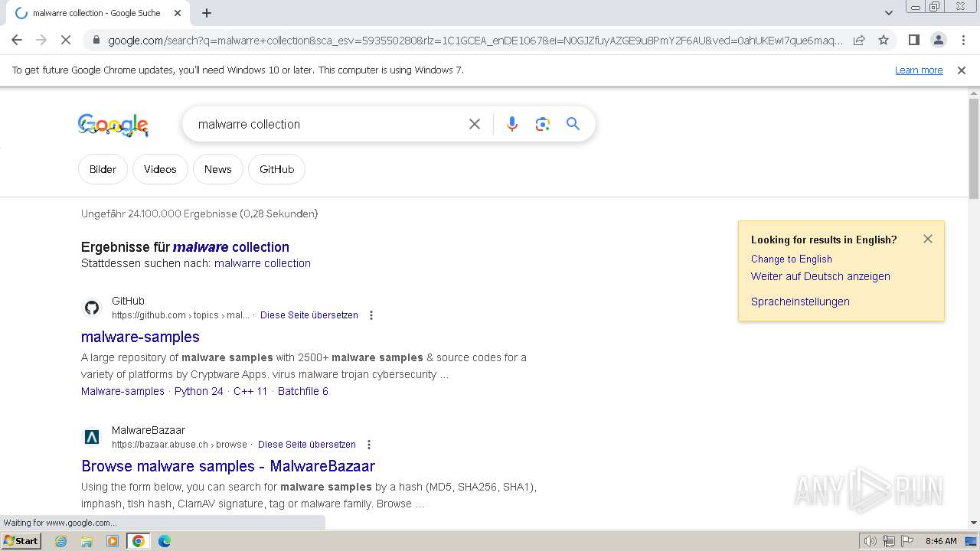Viewport: 980px width, 551px height.
Task: Switch to Videos results
Action: tap(160, 169)
